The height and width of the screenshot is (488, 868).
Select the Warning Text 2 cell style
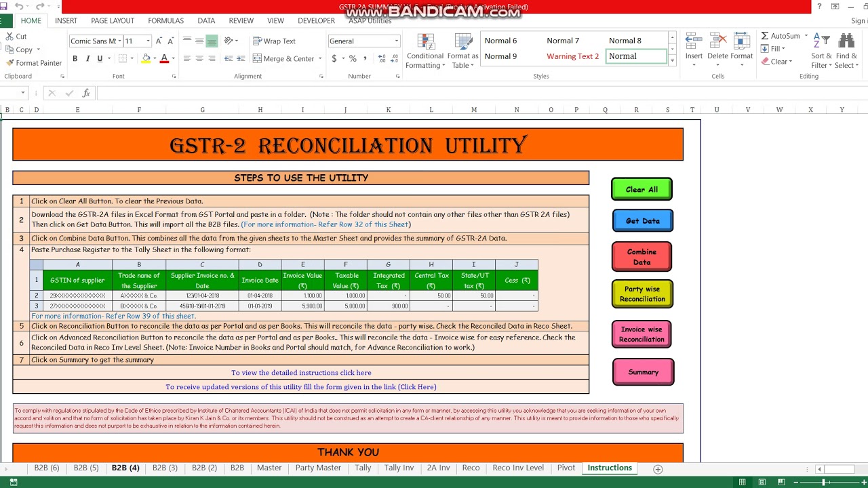click(573, 56)
